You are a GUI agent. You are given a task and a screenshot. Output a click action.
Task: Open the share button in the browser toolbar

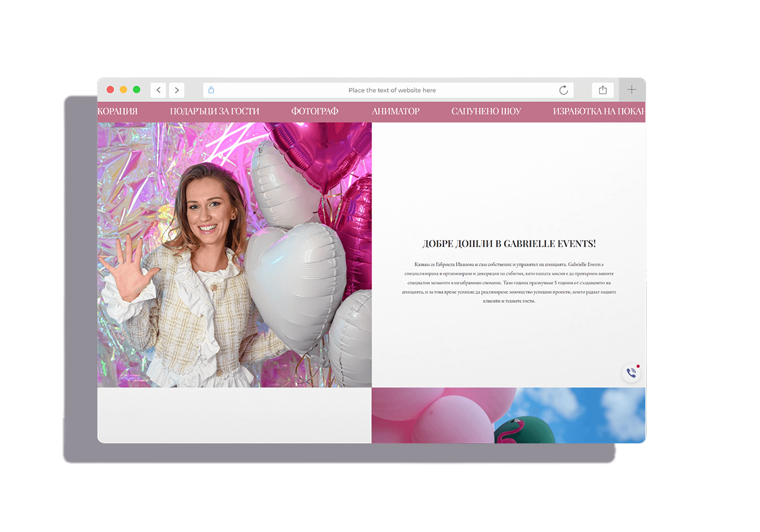coord(603,90)
